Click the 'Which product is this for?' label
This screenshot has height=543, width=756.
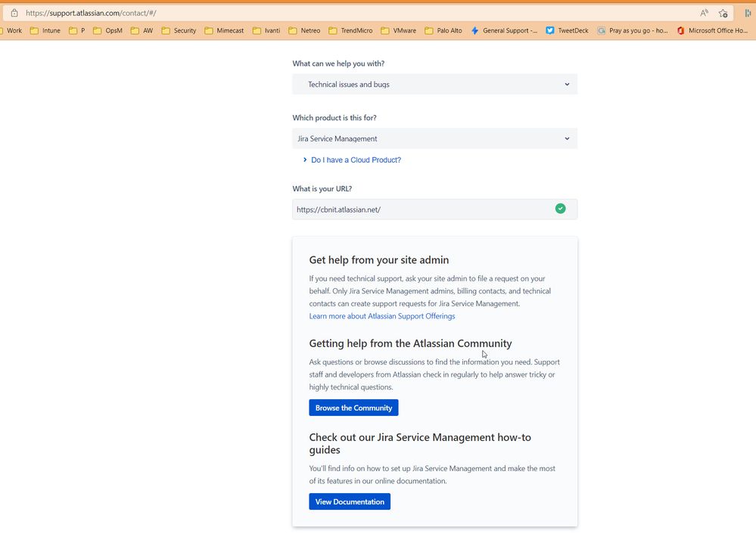(x=334, y=117)
